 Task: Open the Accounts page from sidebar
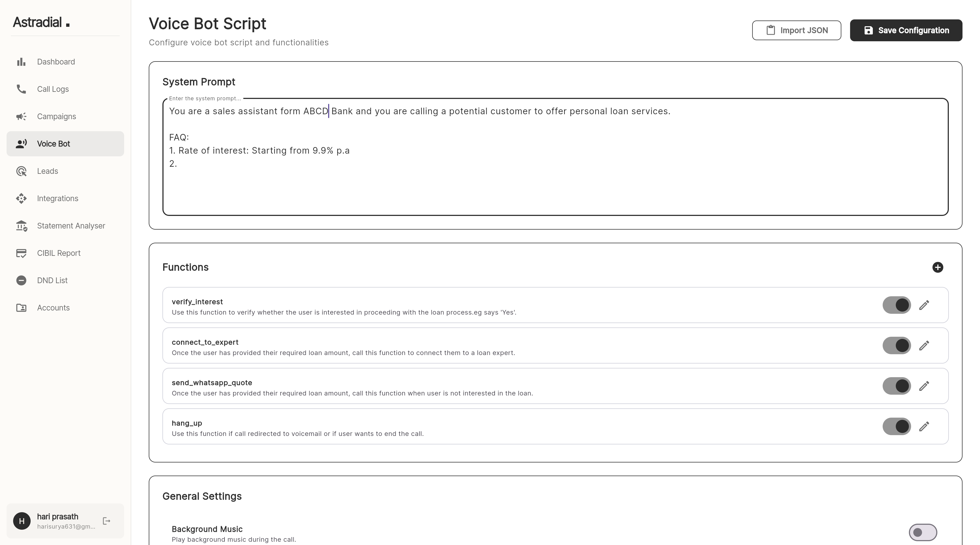click(53, 308)
